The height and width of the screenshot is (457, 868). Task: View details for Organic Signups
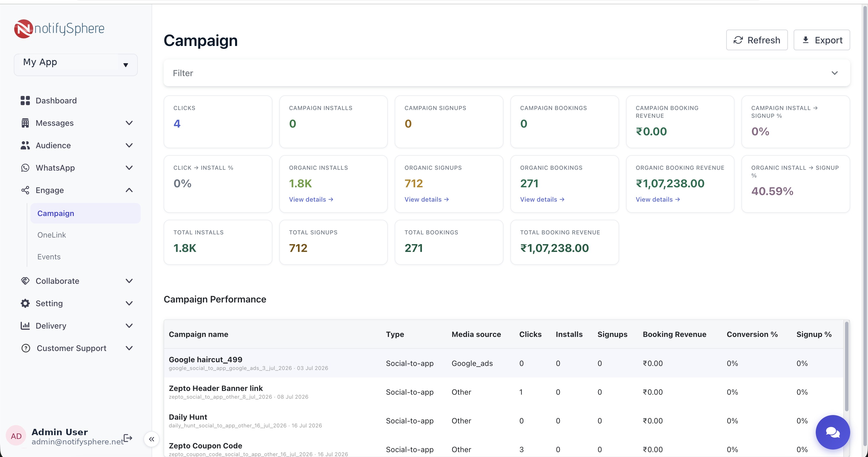click(x=427, y=199)
